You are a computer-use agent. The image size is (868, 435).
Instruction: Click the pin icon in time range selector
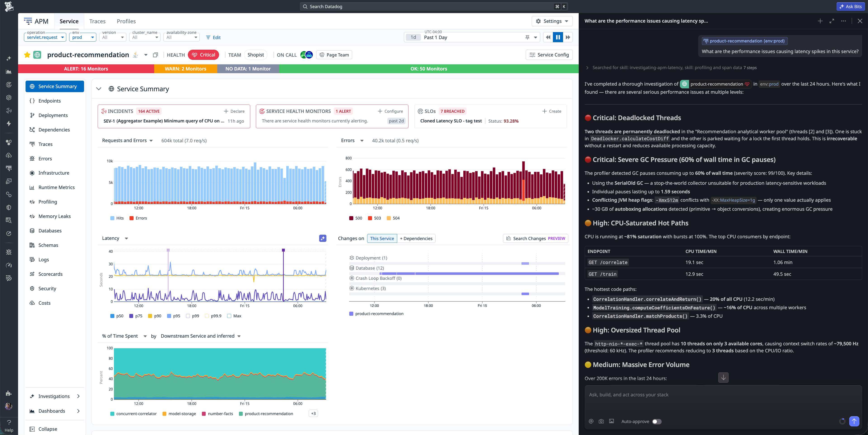[x=527, y=37]
